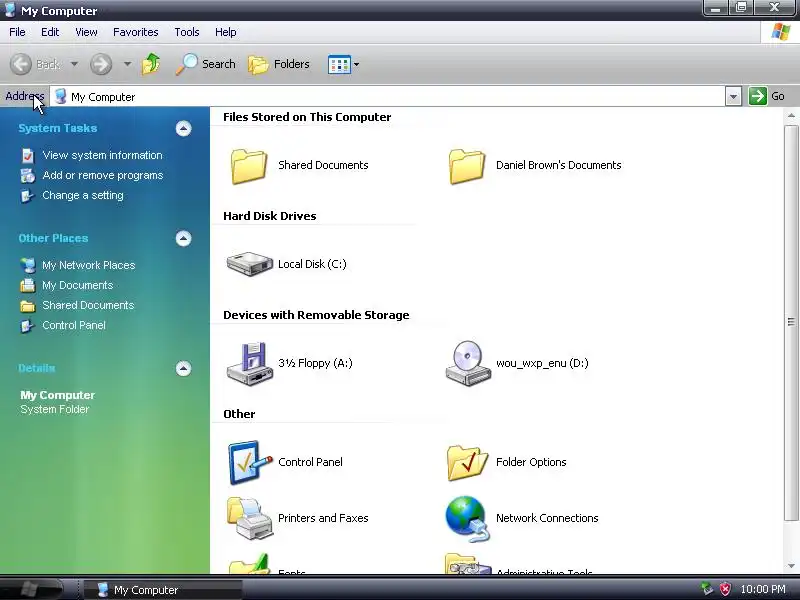
Task: Click Control Panel sidebar icon
Action: (x=27, y=326)
